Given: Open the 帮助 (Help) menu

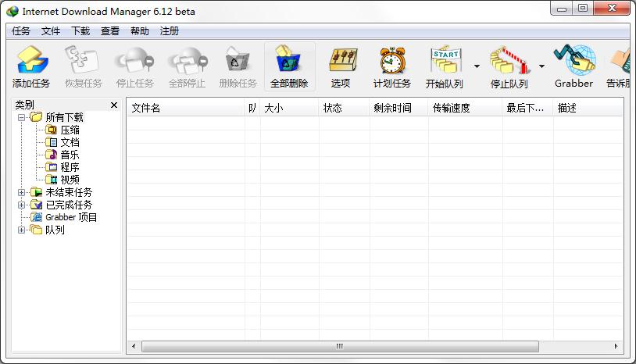Looking at the screenshot, I should click(x=140, y=31).
